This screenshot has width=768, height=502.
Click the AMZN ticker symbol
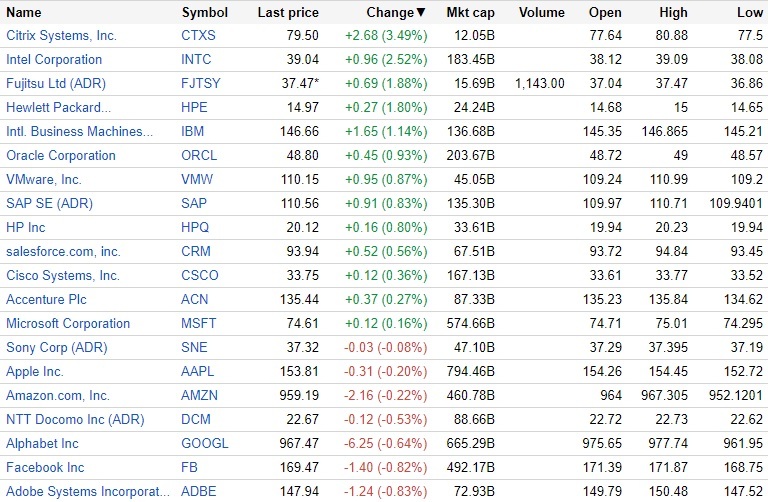click(199, 395)
